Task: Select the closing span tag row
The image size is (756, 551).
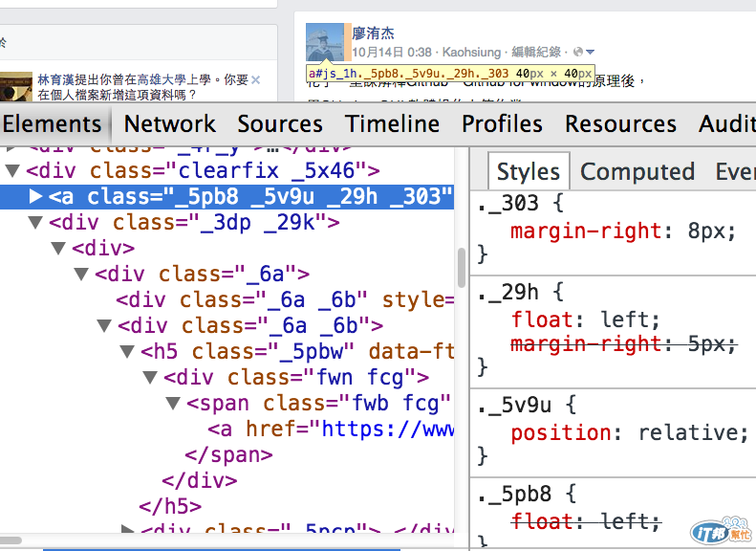Action: 228,455
